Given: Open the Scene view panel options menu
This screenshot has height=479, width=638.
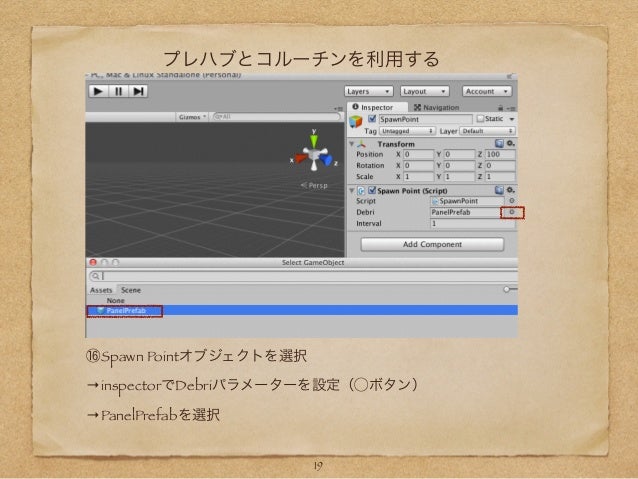Looking at the screenshot, I should click(x=339, y=109).
